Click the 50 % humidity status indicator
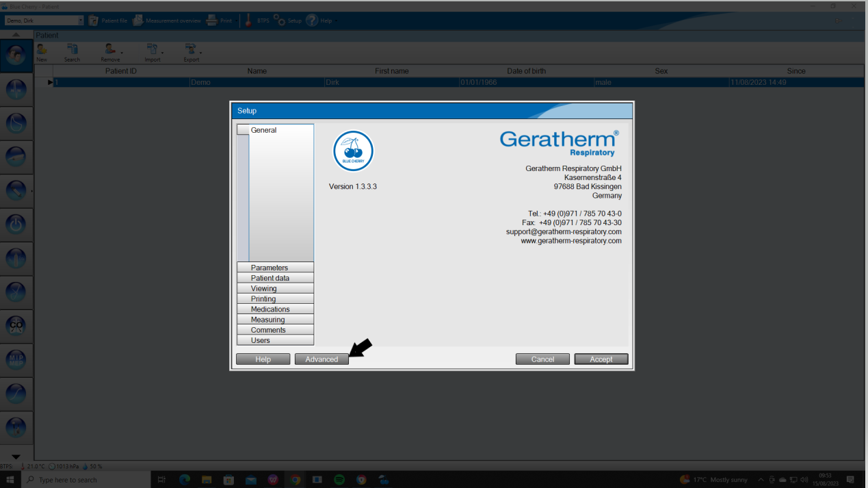 pyautogui.click(x=92, y=466)
